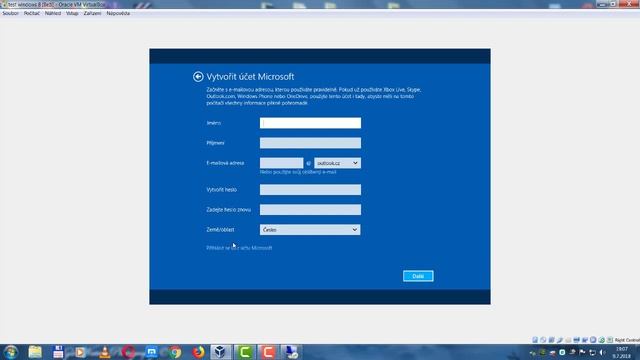The width and height of the screenshot is (640, 360).
Task: Show the clock and date in tray
Action: [622, 353]
